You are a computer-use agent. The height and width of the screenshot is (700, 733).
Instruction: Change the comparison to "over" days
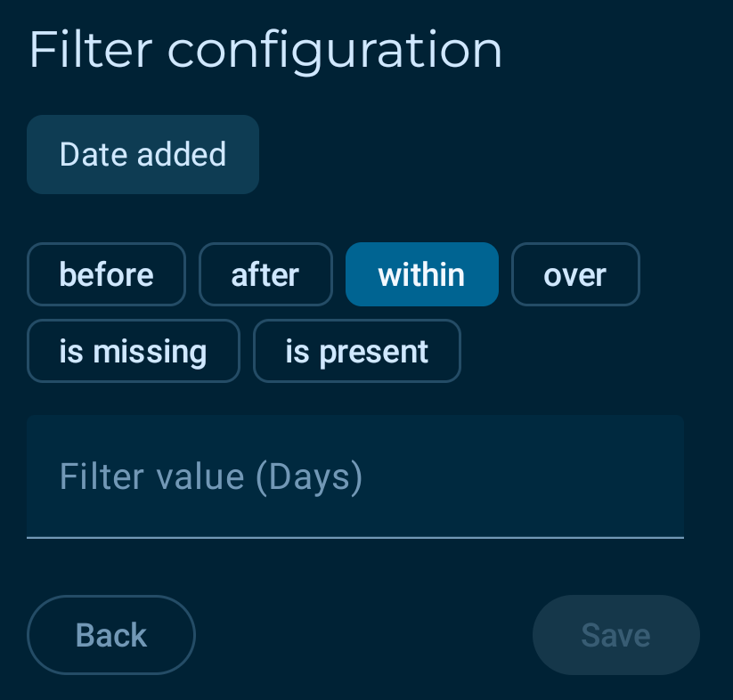(575, 274)
